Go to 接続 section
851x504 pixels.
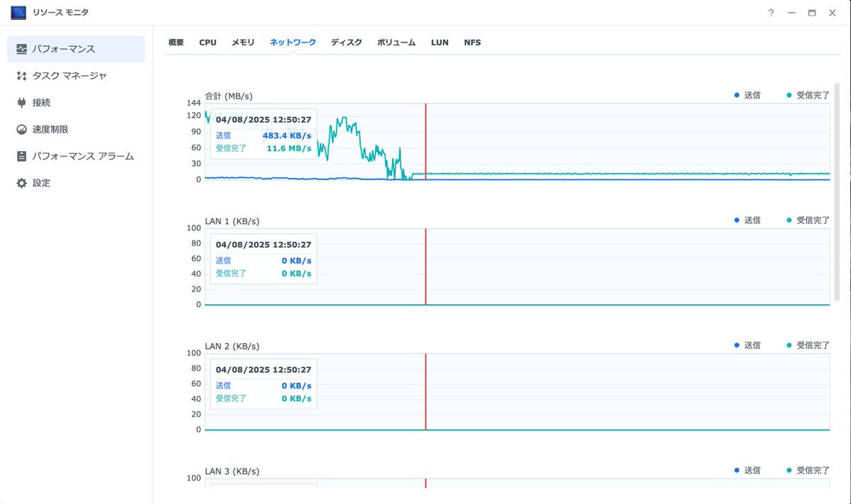coord(76,103)
